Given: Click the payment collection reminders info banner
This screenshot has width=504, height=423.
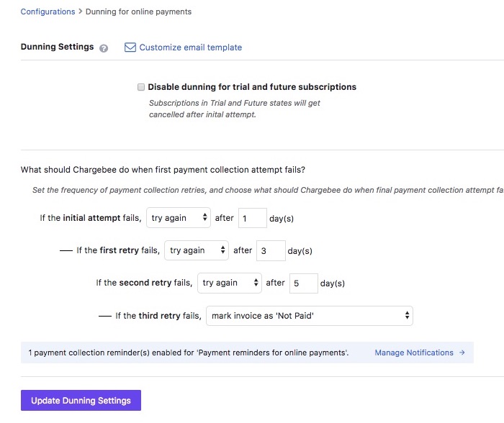Looking at the screenshot, I should [247, 352].
